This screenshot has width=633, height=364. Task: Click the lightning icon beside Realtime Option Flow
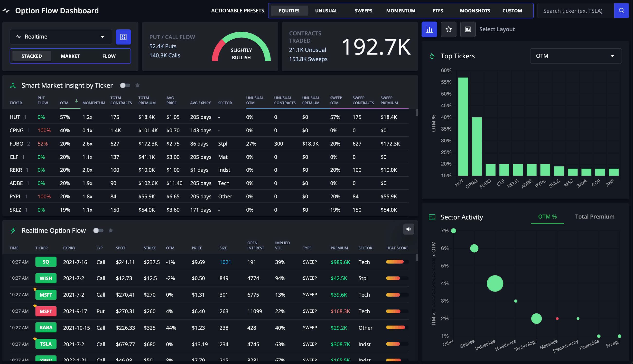(x=13, y=231)
